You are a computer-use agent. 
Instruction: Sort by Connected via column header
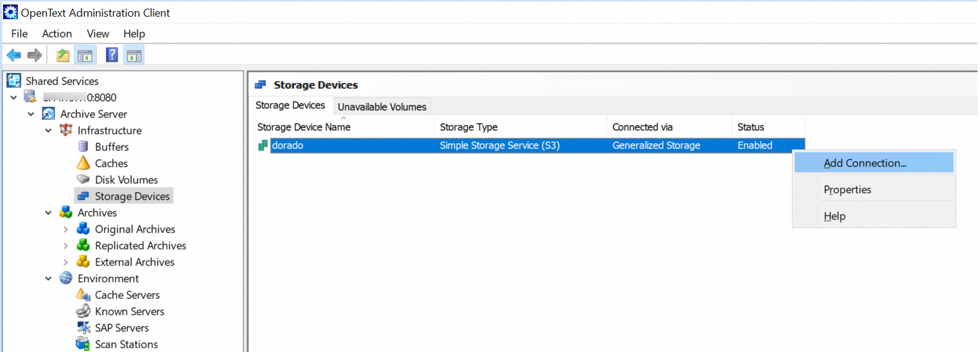(x=669, y=127)
